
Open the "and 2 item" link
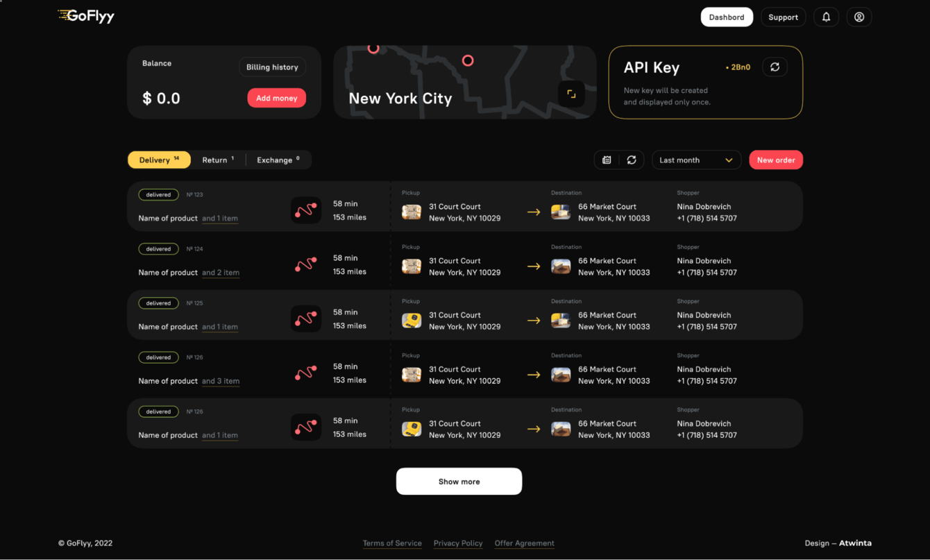221,273
